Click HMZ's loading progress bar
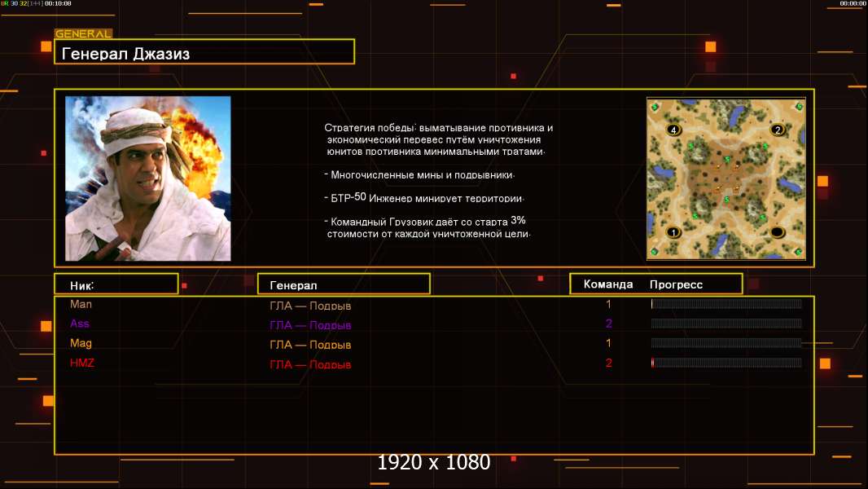This screenshot has width=868, height=489. (x=726, y=363)
